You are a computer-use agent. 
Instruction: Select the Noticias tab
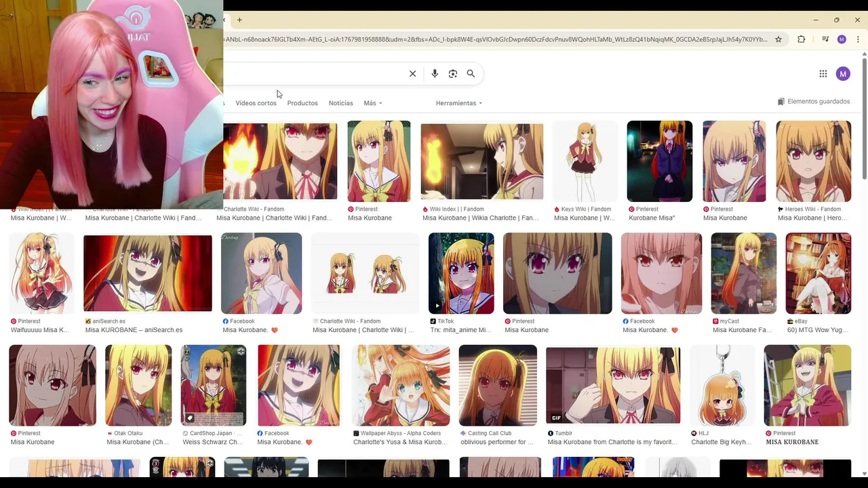[x=340, y=103]
